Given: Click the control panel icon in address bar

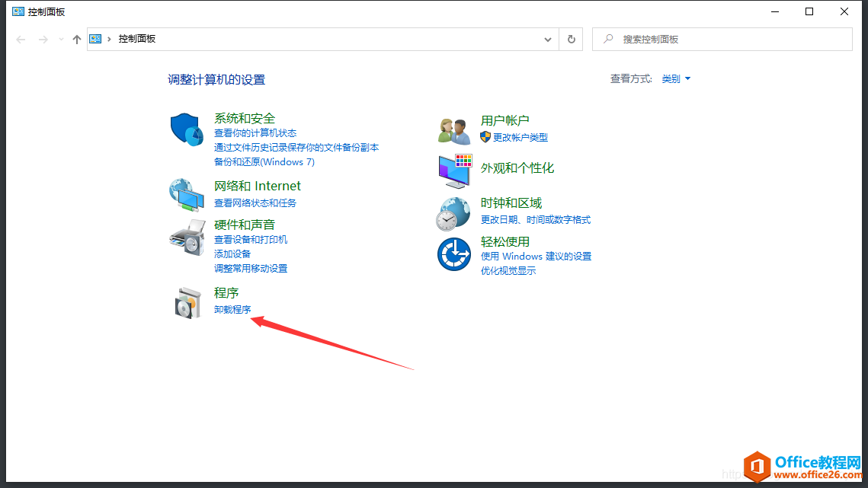Looking at the screenshot, I should 95,39.
